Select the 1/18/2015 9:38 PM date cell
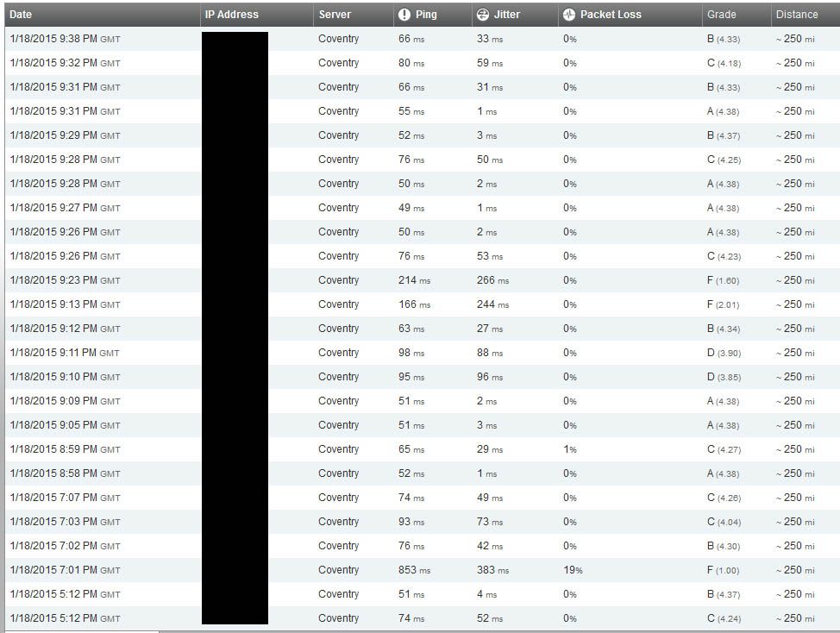840x633 pixels. click(x=65, y=39)
